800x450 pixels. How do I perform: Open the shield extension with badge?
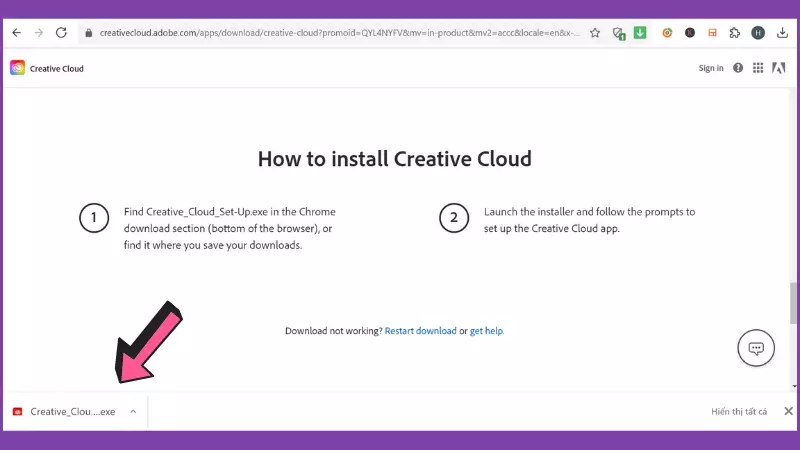(618, 34)
